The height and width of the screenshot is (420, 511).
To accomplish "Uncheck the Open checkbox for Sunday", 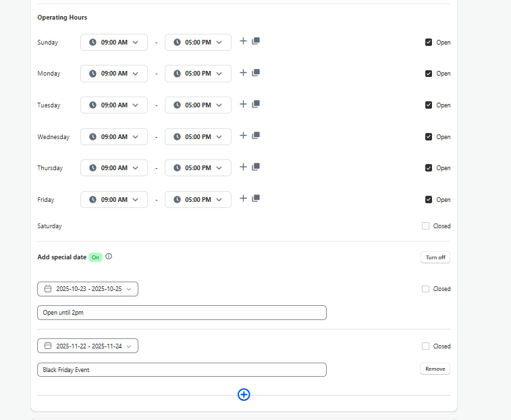I will 428,42.
